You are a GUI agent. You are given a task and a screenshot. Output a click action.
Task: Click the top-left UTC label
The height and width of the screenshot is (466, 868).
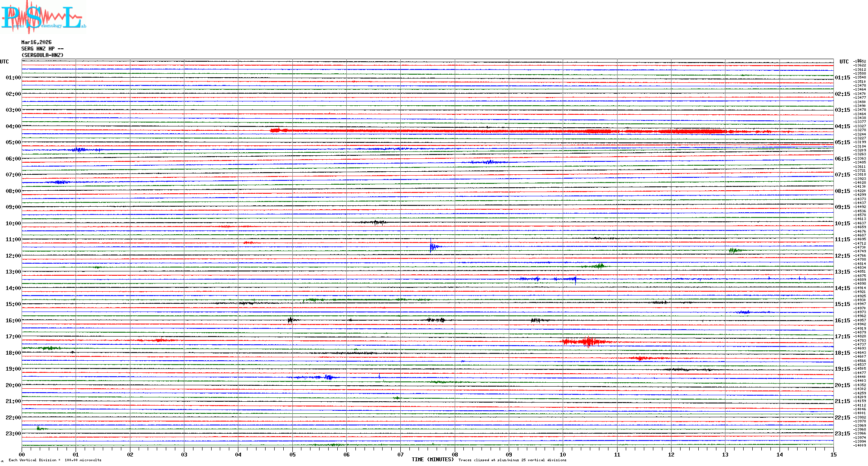(4, 62)
